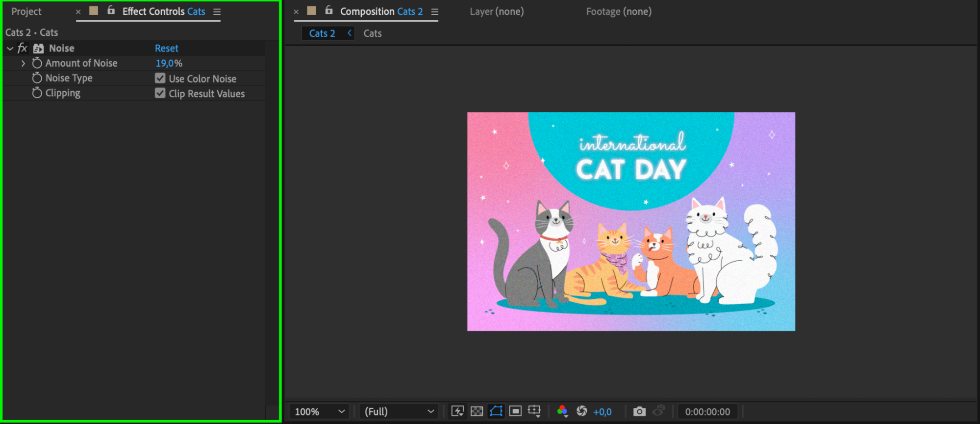This screenshot has height=424, width=980.
Task: Click the Reset Exposure aperture icon
Action: 582,411
